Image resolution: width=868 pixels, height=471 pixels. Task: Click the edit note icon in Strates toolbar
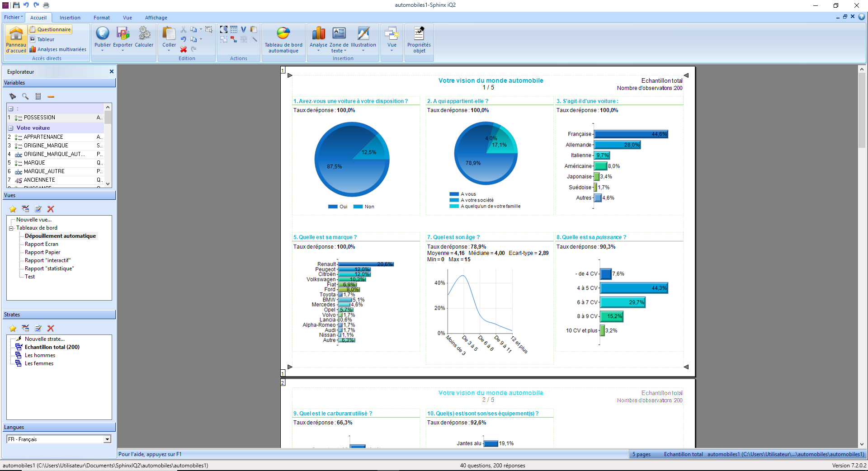tap(38, 328)
